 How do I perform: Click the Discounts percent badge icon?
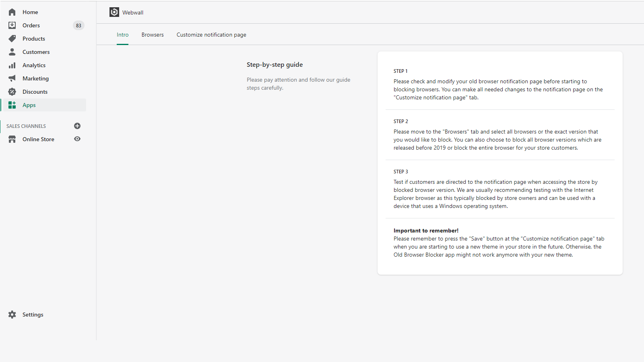coord(12,92)
